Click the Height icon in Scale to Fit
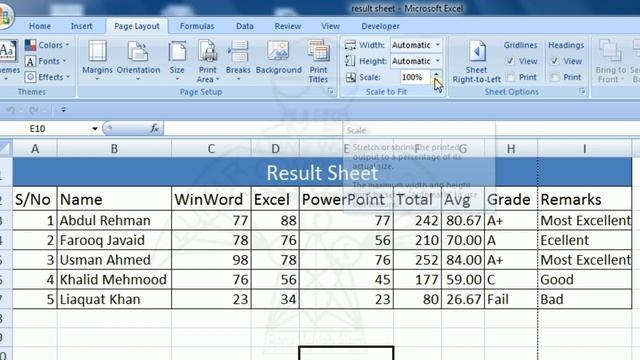 click(x=350, y=61)
